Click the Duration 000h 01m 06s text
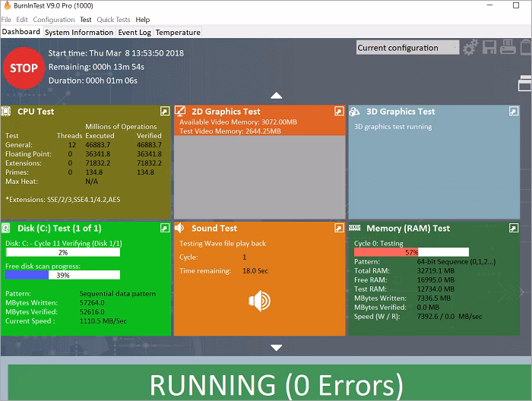This screenshot has width=532, height=401. click(93, 81)
